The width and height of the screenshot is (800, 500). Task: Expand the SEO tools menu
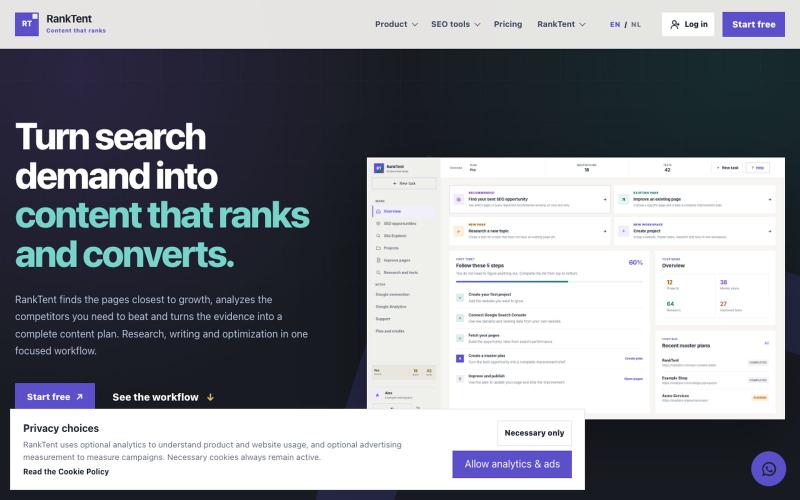point(456,24)
